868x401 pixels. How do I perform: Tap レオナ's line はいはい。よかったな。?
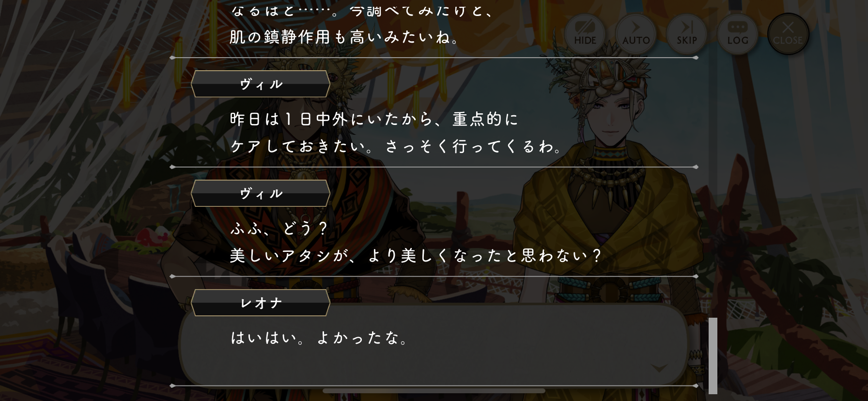click(320, 338)
